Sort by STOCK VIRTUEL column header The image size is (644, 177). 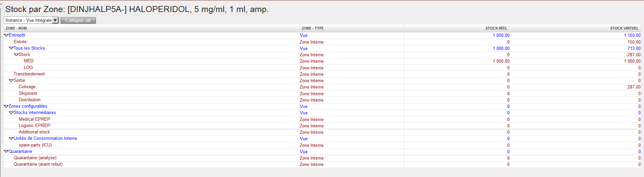[x=624, y=28]
